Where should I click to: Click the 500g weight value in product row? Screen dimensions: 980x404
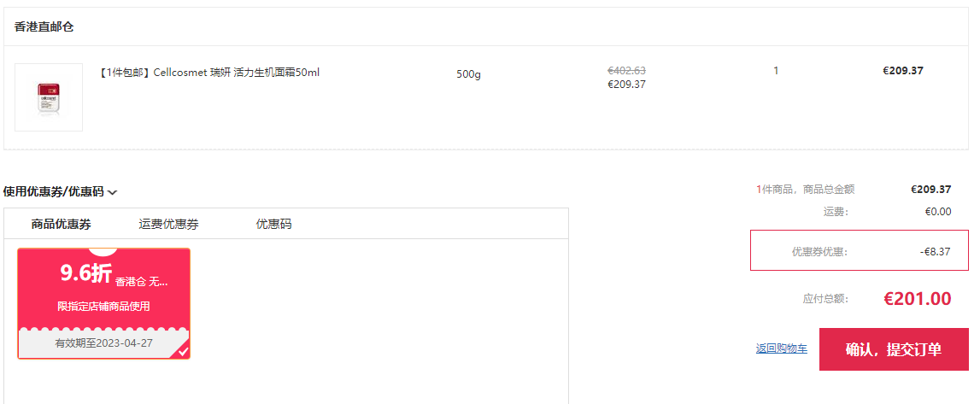[x=469, y=74]
